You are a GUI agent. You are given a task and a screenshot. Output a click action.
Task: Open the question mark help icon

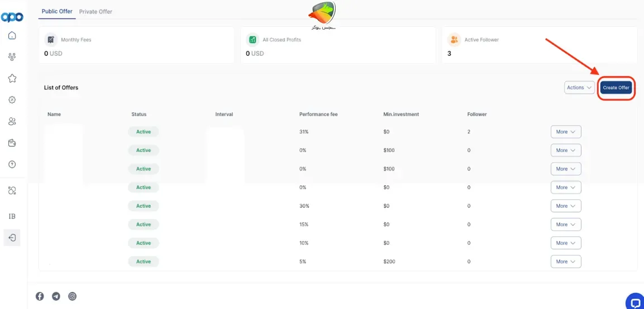click(12, 164)
